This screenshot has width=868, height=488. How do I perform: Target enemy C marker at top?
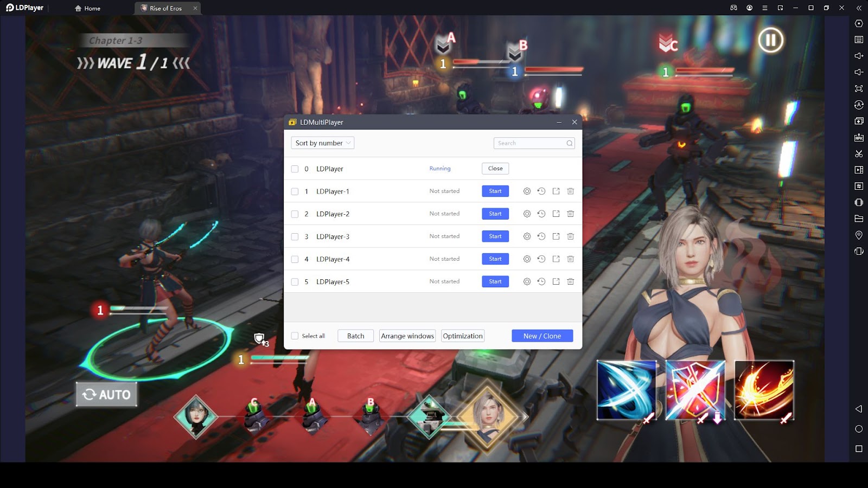(x=668, y=43)
